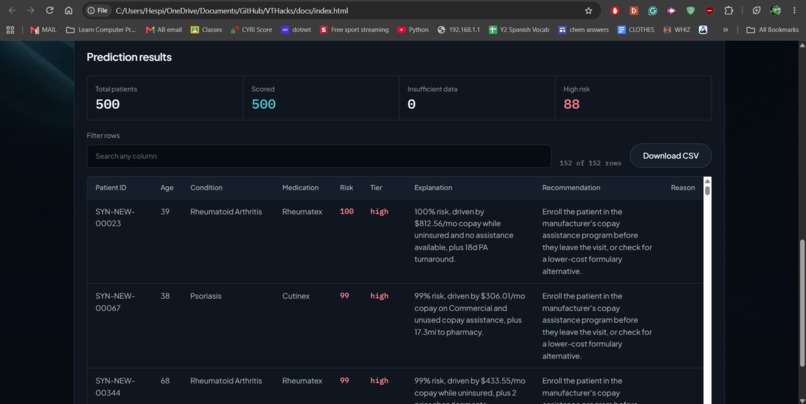This screenshot has height=404, width=806.
Task: Click the risk score 100 cell
Action: (346, 212)
